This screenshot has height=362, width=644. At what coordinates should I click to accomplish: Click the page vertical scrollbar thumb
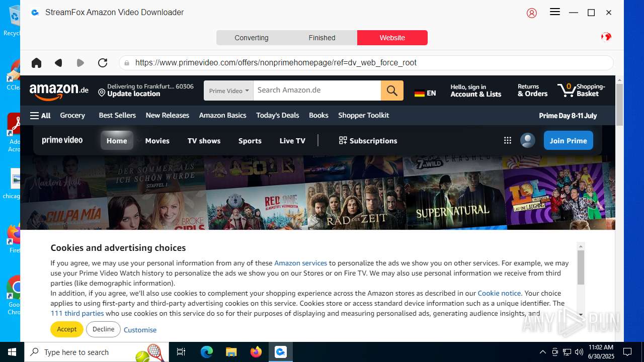pyautogui.click(x=619, y=105)
